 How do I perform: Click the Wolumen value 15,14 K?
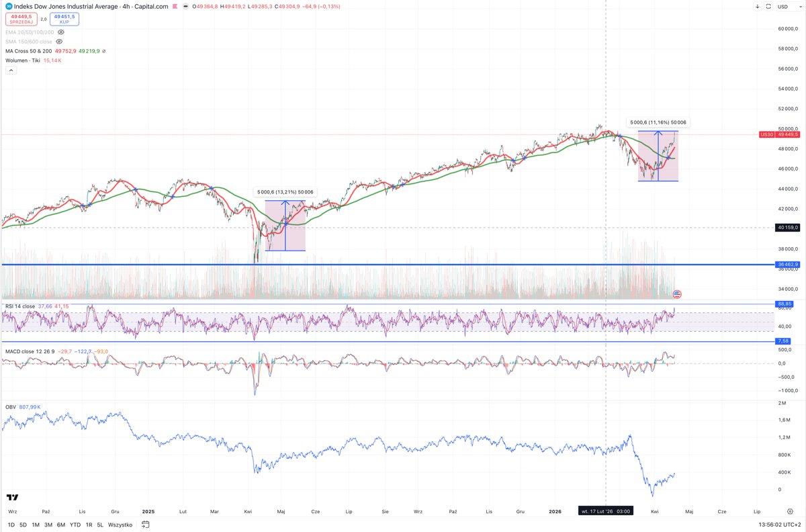click(x=53, y=60)
